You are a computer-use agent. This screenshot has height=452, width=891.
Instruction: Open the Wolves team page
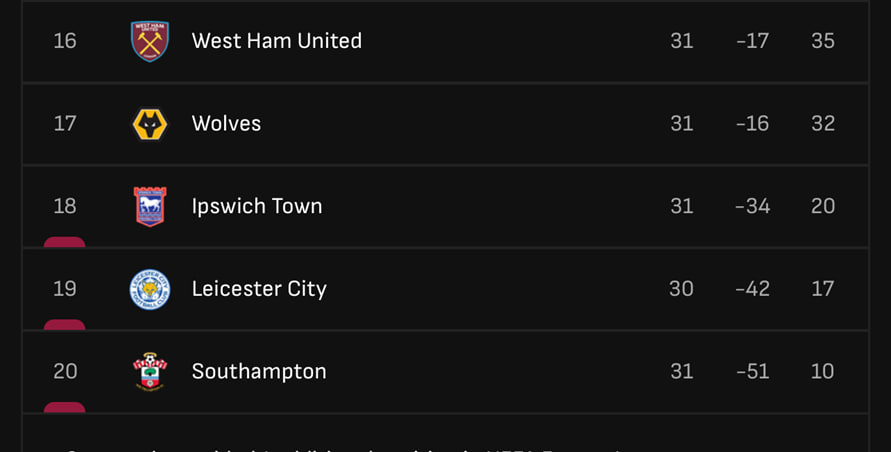pyautogui.click(x=226, y=124)
